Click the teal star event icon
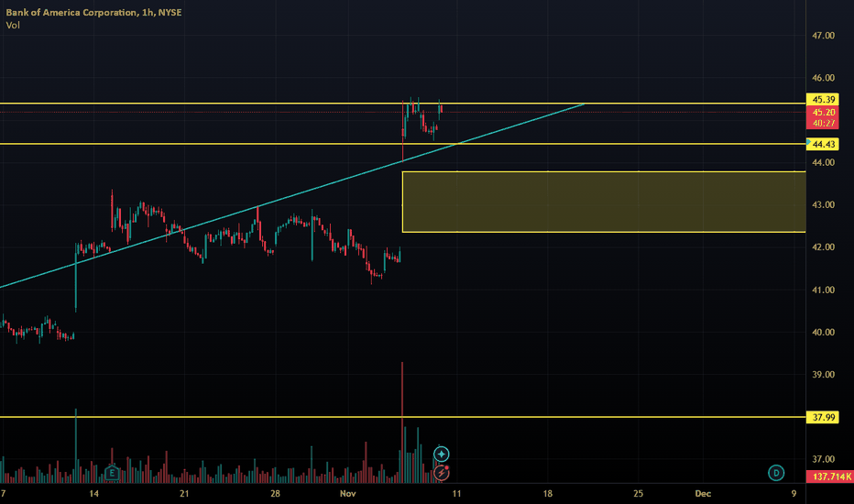 pos(441,454)
